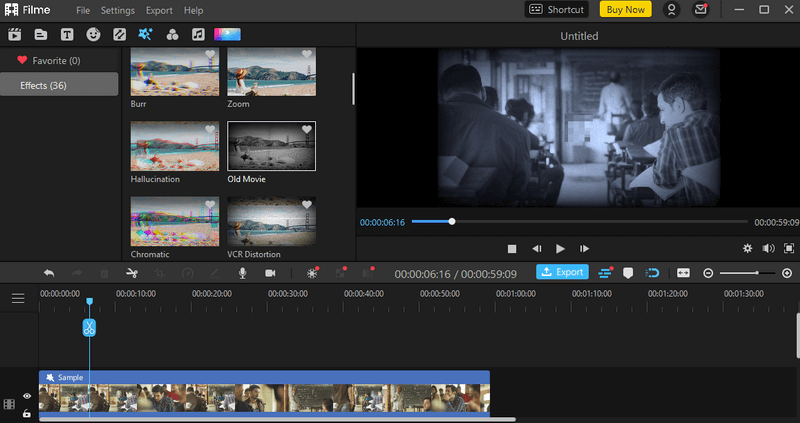
Task: Open the Transitions tab icon
Action: (x=119, y=34)
